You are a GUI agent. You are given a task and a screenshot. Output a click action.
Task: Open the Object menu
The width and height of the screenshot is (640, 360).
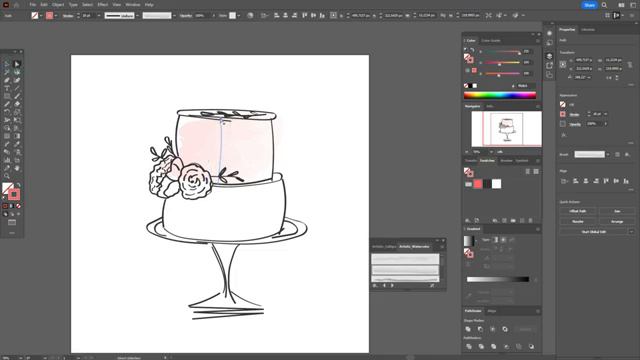[x=58, y=5]
